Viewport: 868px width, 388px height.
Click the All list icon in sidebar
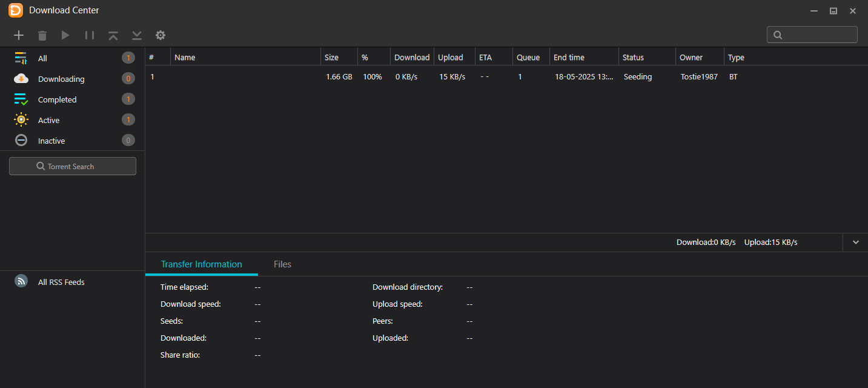tap(21, 58)
